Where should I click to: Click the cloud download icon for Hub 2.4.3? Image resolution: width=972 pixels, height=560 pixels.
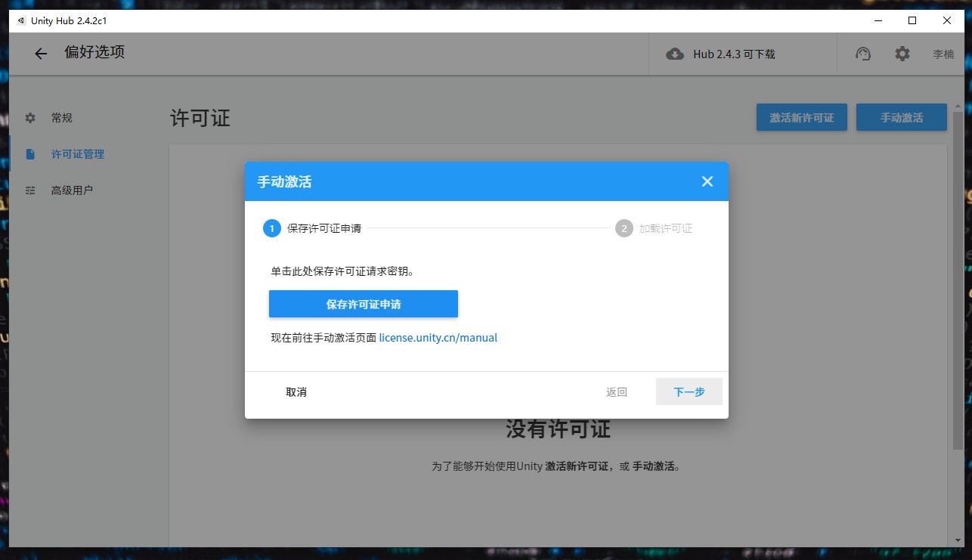[x=675, y=54]
